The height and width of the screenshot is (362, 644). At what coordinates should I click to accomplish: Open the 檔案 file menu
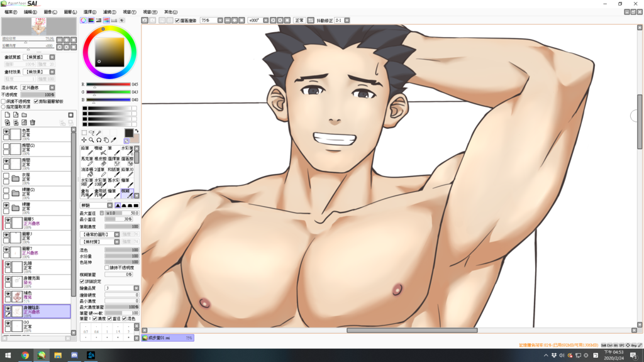pyautogui.click(x=11, y=12)
